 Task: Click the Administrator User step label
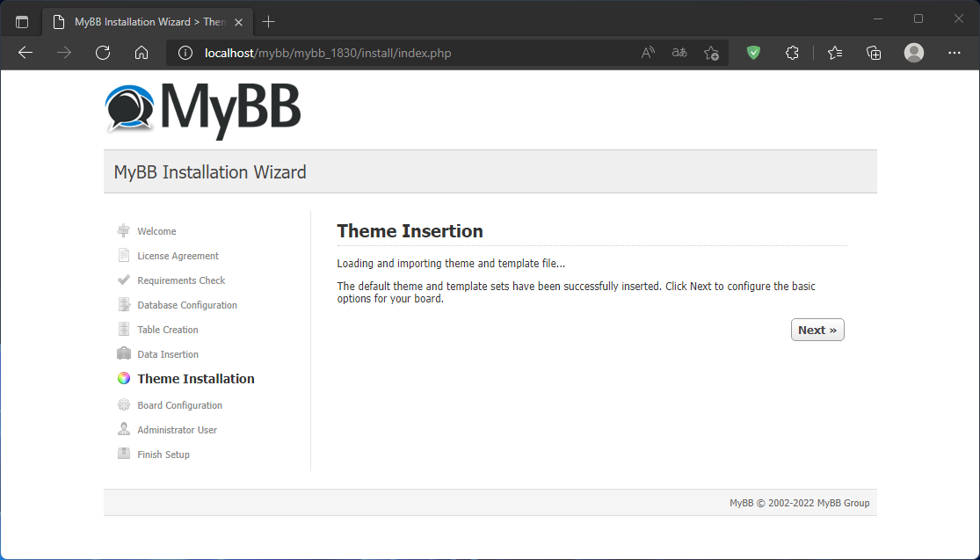(178, 430)
